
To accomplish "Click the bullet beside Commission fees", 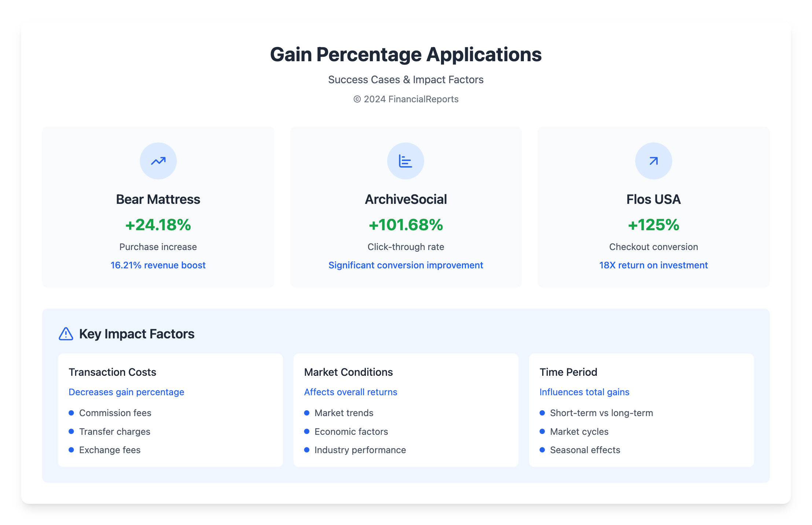I will pyautogui.click(x=71, y=413).
